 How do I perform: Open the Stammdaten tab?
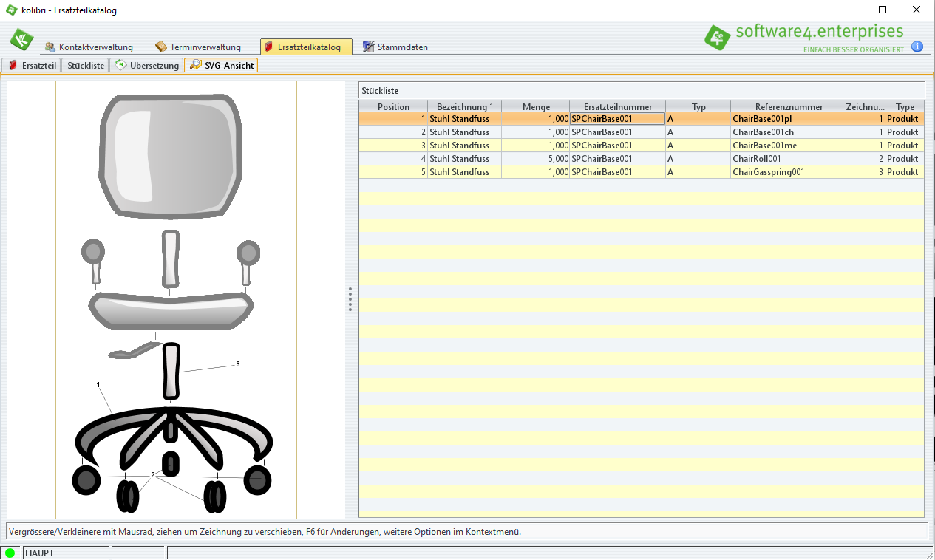tap(395, 47)
